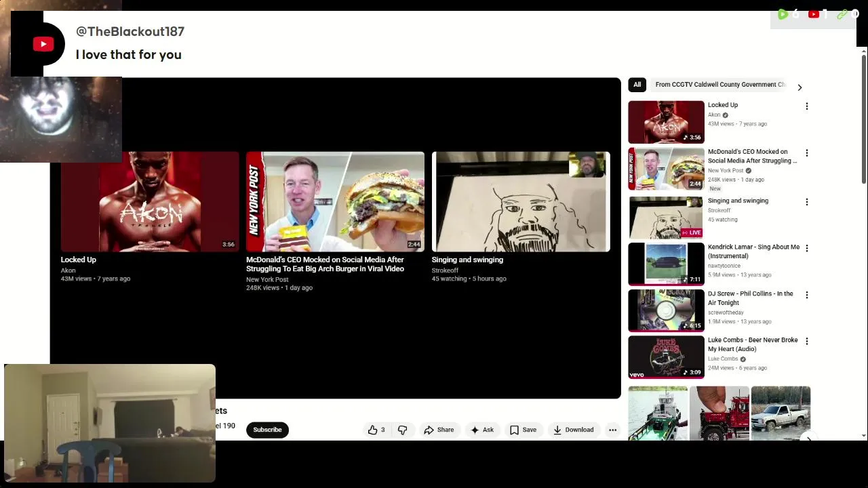The width and height of the screenshot is (868, 488).
Task: Click the Save button
Action: [x=523, y=430]
